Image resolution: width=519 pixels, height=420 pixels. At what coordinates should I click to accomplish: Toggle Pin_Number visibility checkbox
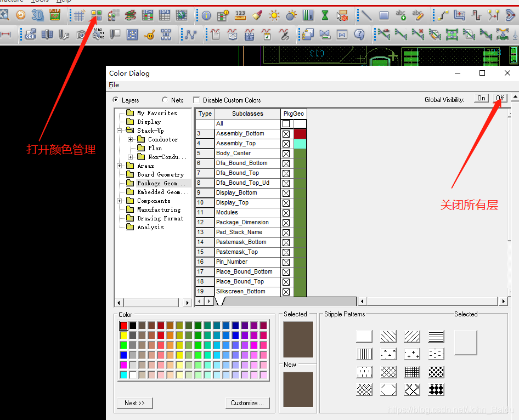[x=286, y=262]
